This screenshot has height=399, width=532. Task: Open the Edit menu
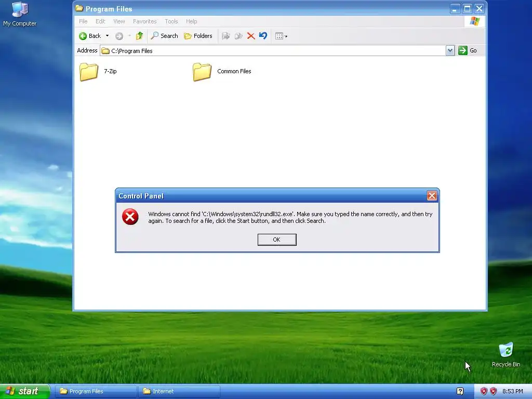100,21
